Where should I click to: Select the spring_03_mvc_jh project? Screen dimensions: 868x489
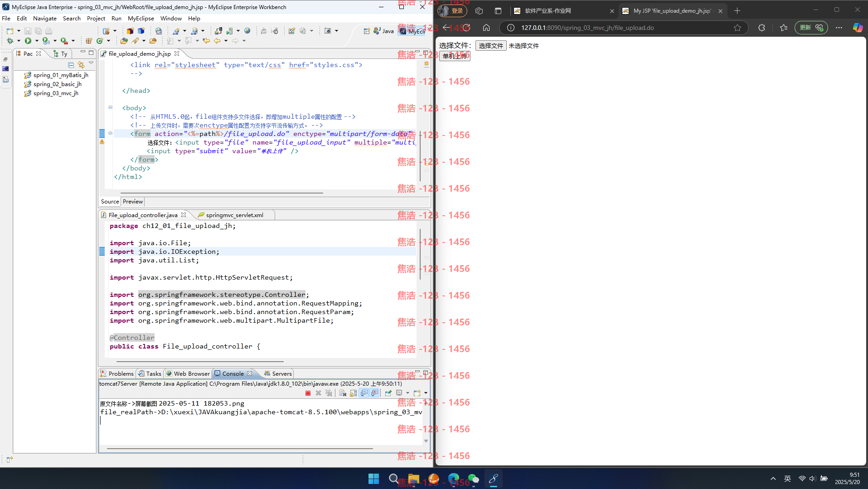pyautogui.click(x=55, y=93)
